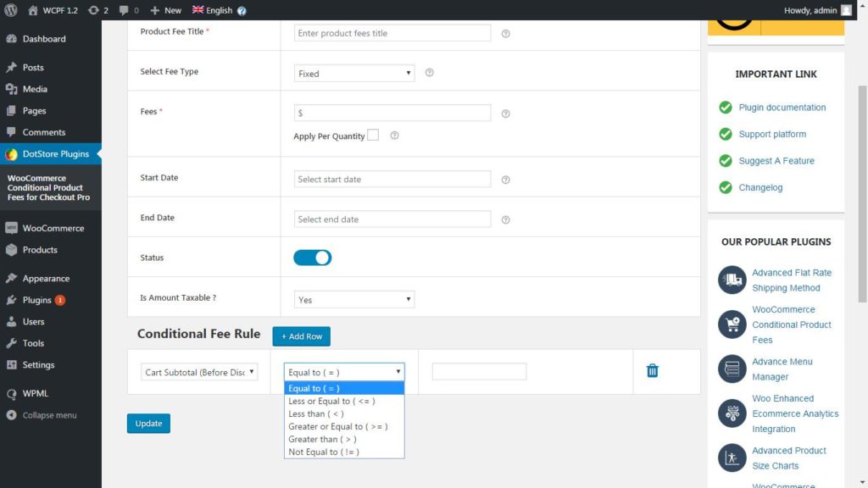Expand the Is Amount Taxable dropdown
This screenshot has width=868, height=488.
click(x=354, y=299)
